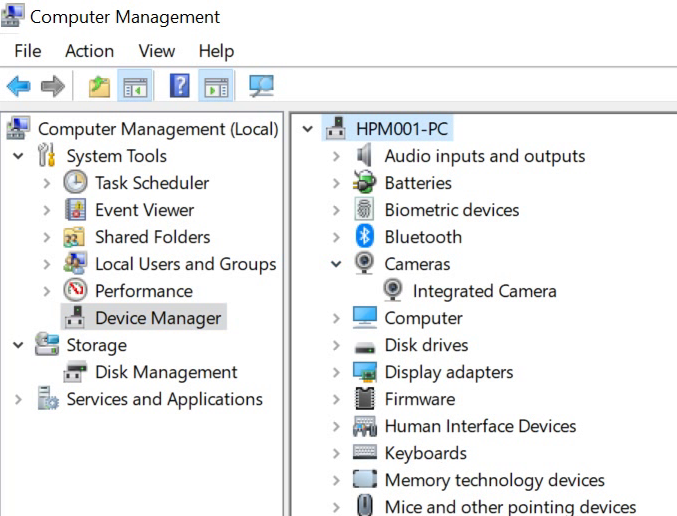
Task: Click the gray Forward arrow in toolbar
Action: [53, 86]
